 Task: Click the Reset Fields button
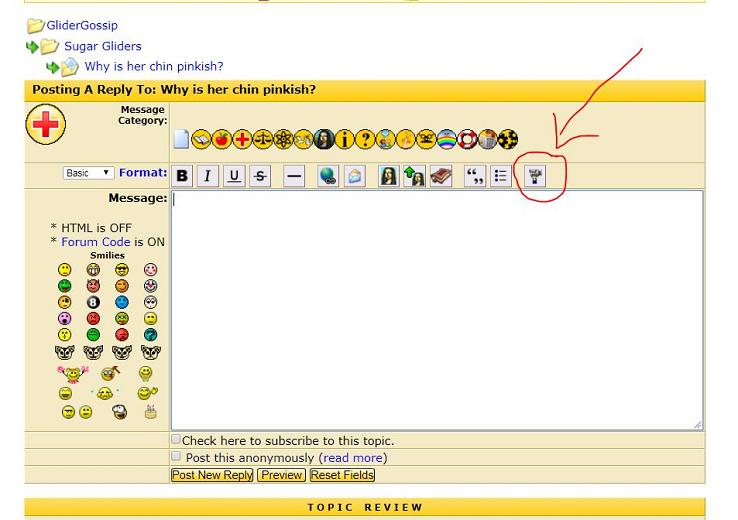[x=342, y=475]
